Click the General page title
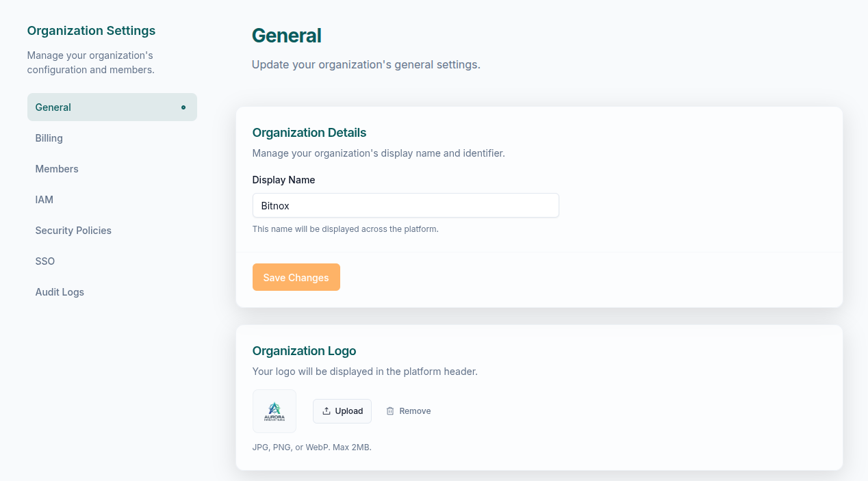 coord(286,36)
